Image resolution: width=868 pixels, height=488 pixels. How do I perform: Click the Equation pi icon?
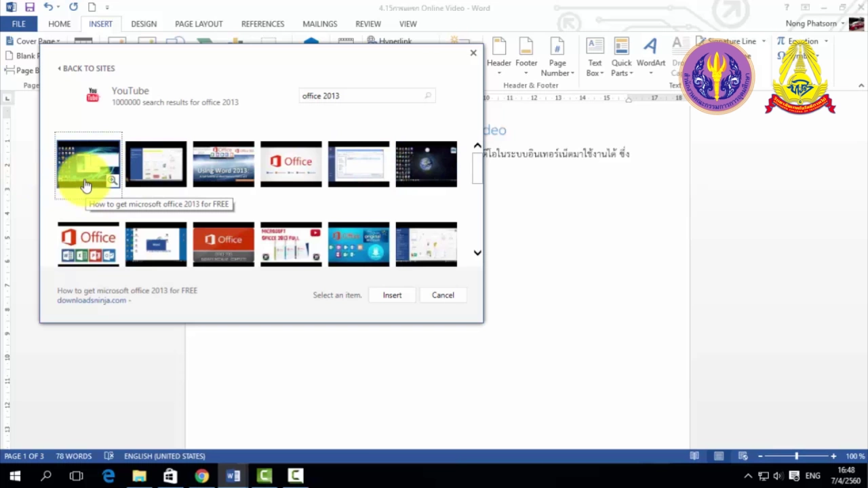[781, 41]
